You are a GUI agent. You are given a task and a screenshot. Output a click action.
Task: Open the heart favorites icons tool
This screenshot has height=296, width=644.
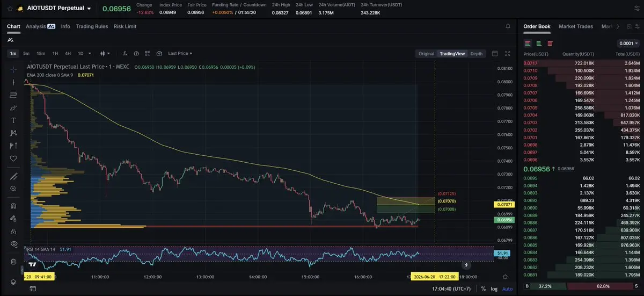point(13,158)
